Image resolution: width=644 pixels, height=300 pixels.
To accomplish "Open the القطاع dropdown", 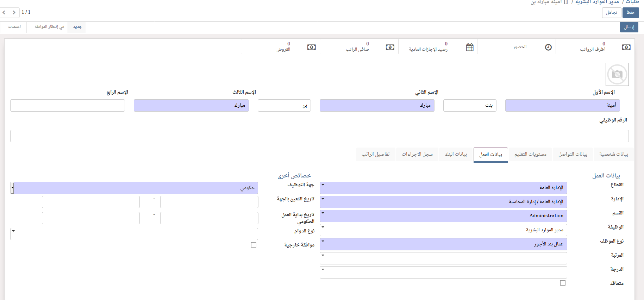I will (x=443, y=188).
